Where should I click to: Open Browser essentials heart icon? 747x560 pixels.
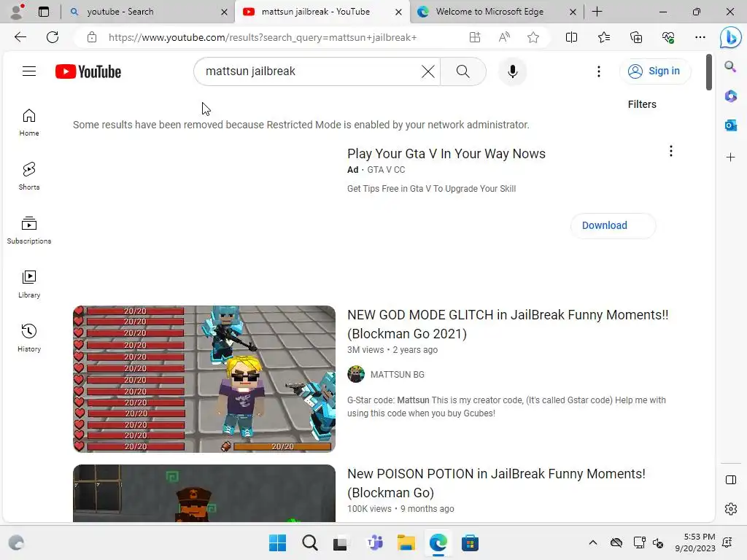(x=668, y=37)
